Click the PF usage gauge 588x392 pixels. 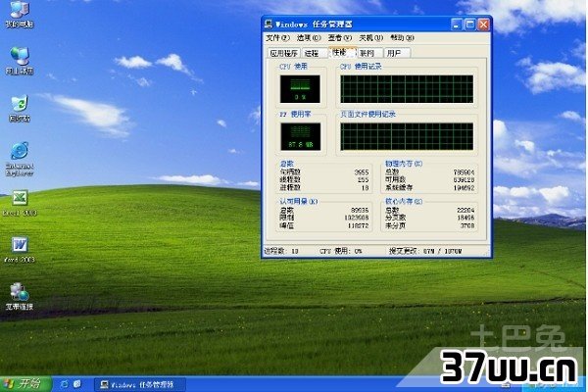[301, 136]
